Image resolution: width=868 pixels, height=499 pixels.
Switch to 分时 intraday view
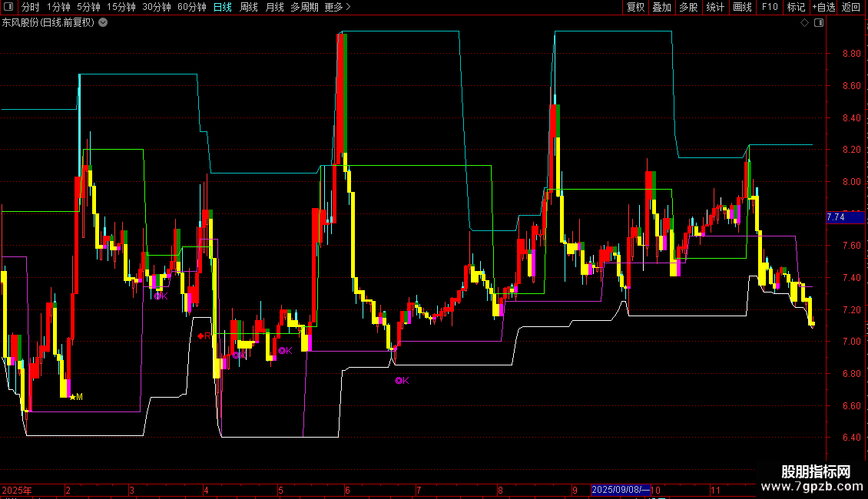pyautogui.click(x=31, y=7)
